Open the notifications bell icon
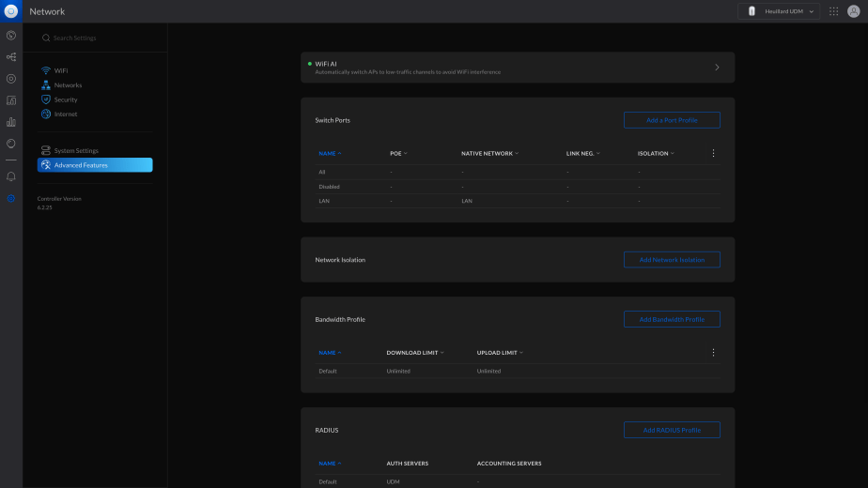This screenshot has width=868, height=488. 11,176
